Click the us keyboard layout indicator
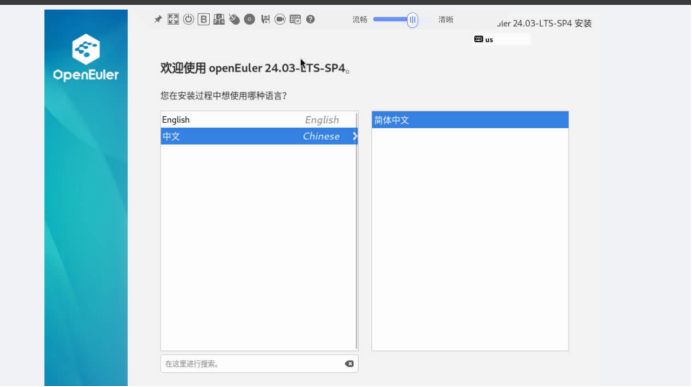The image size is (692, 387). [x=501, y=39]
